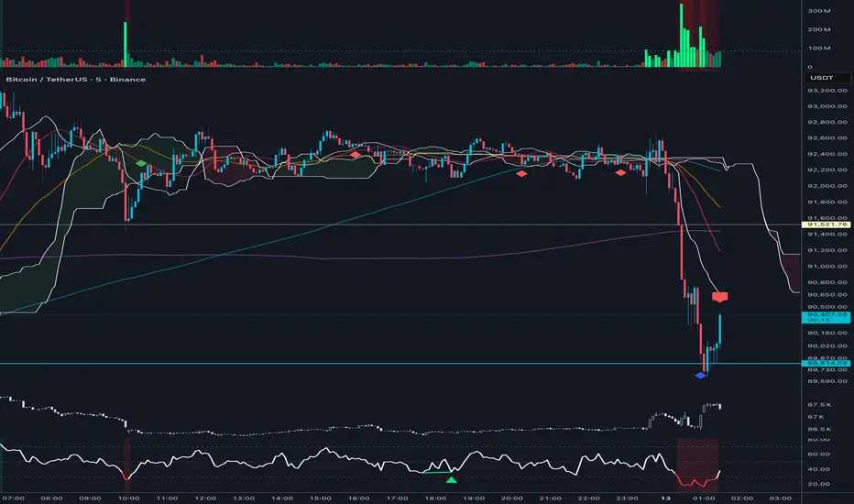Click the 02:00 time axis label
This screenshot has height=504, width=854.
click(x=742, y=498)
